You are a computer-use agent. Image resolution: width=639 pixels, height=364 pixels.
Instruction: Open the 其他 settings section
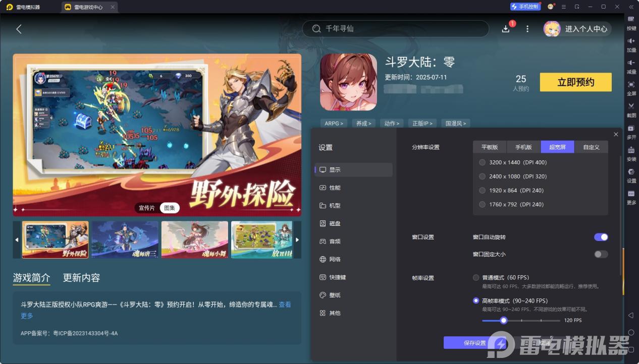coord(353,313)
